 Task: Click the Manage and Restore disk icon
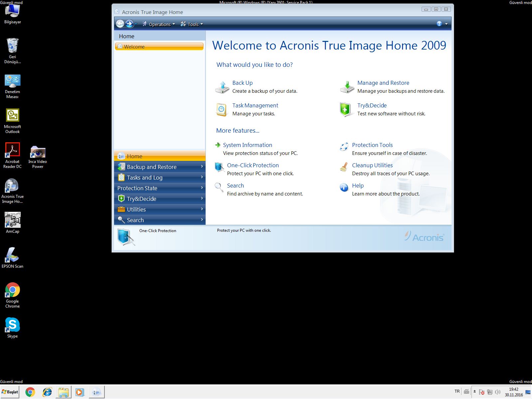[x=347, y=87]
